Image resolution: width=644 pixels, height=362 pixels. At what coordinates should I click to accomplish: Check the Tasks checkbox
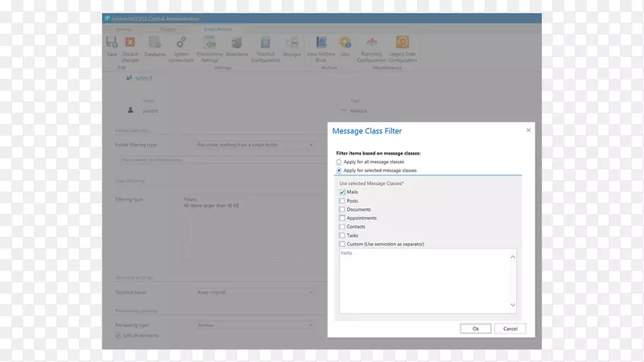tap(342, 235)
